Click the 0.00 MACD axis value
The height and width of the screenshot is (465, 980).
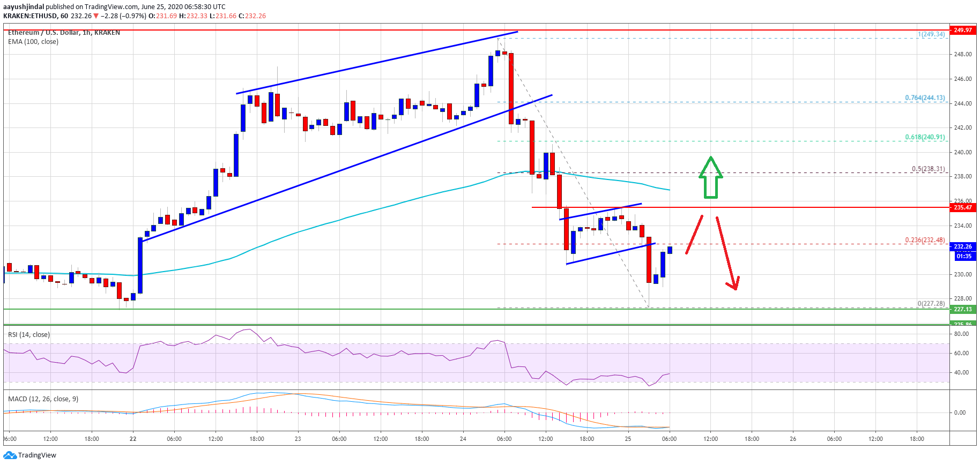click(960, 412)
